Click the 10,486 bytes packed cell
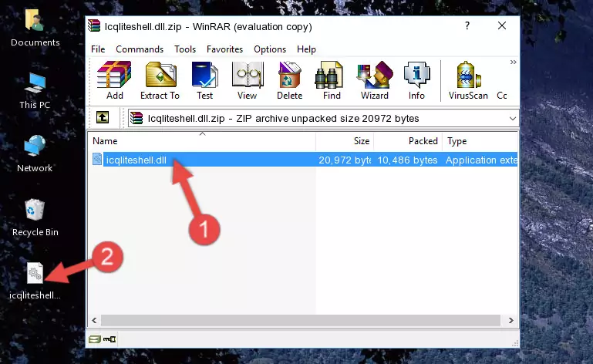Screen dimensions: 593x364 click(x=407, y=160)
